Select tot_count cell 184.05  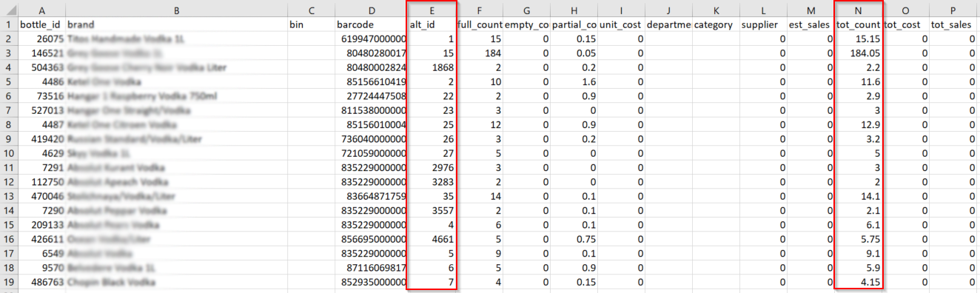859,53
